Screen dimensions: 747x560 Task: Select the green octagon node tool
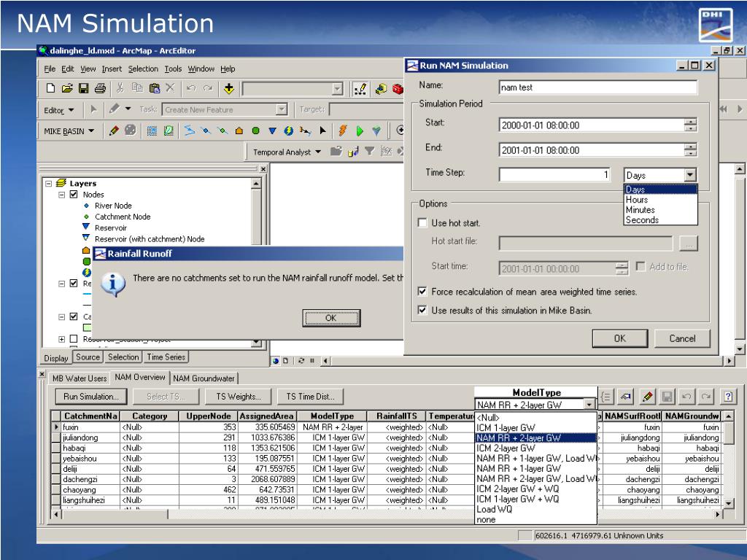point(256,131)
